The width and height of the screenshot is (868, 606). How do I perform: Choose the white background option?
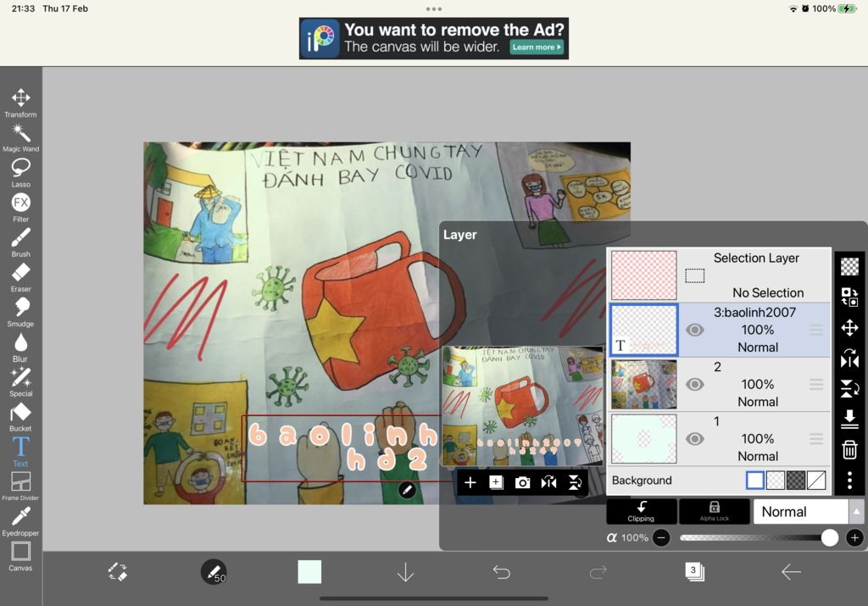click(755, 480)
